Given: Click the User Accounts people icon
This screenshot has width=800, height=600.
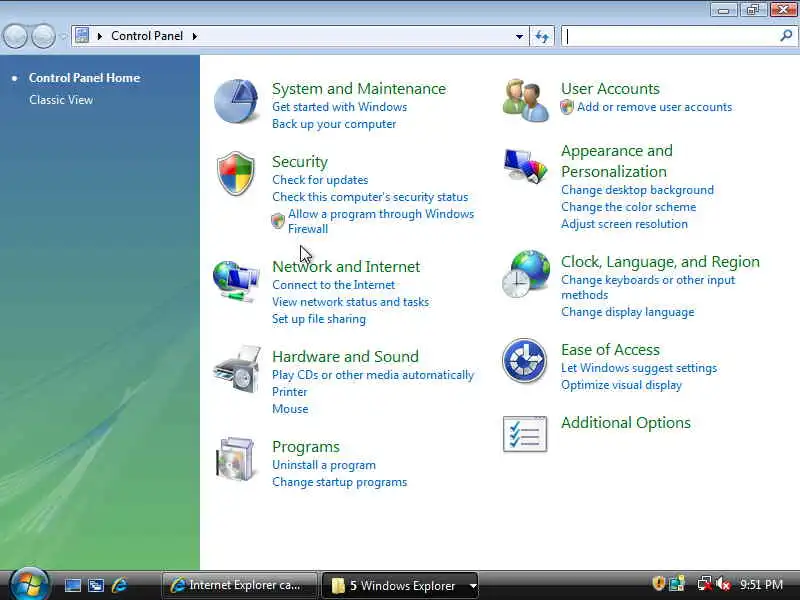Looking at the screenshot, I should click(525, 101).
